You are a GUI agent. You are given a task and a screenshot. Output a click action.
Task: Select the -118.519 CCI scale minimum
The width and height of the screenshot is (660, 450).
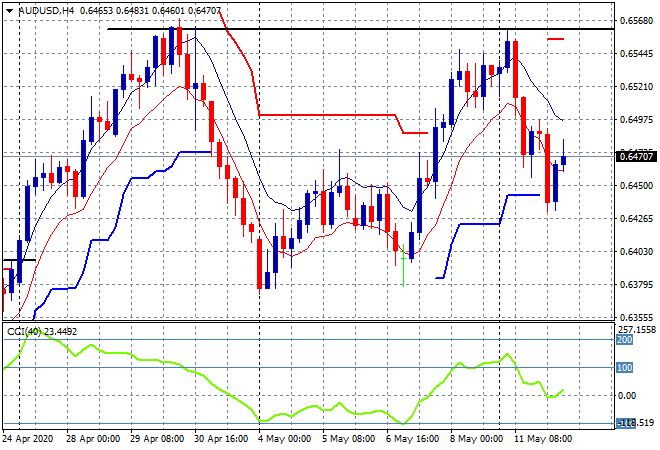[x=636, y=423]
